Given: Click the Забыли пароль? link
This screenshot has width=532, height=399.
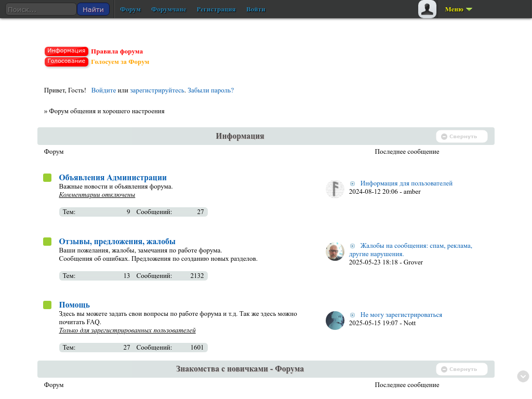Looking at the screenshot, I should (210, 90).
